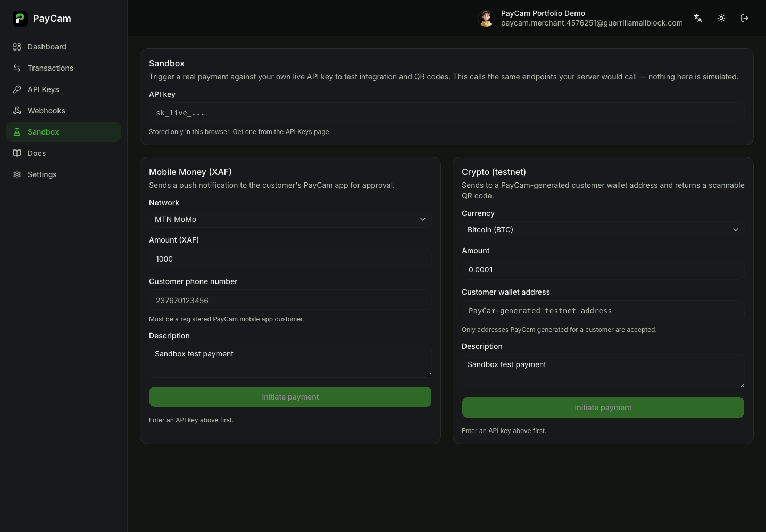Click the Transactions arrows icon

click(17, 68)
